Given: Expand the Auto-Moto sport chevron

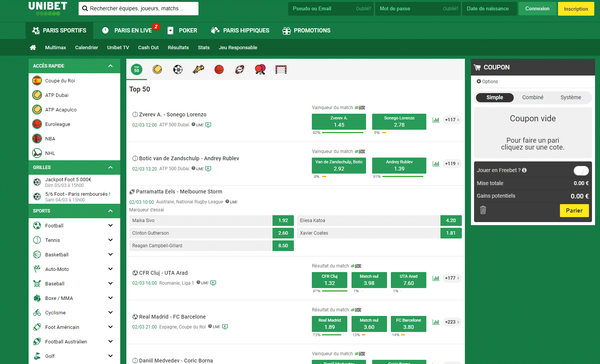Looking at the screenshot, I should click(111, 269).
